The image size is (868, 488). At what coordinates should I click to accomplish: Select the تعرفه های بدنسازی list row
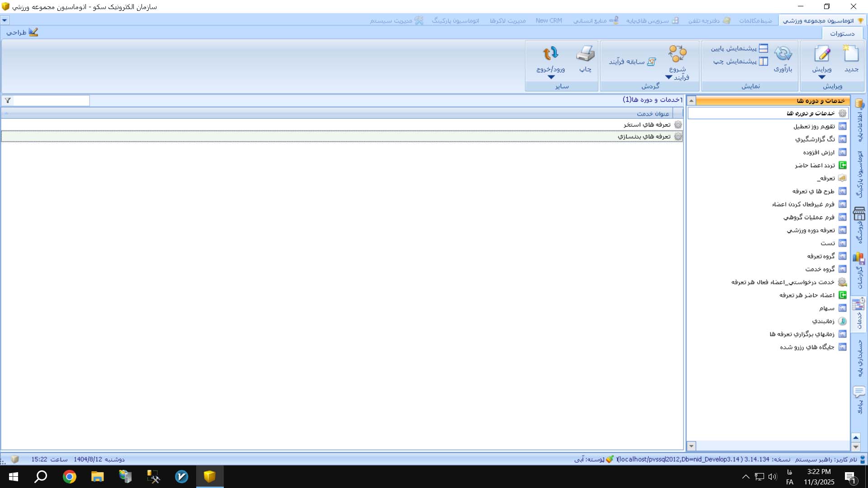342,136
